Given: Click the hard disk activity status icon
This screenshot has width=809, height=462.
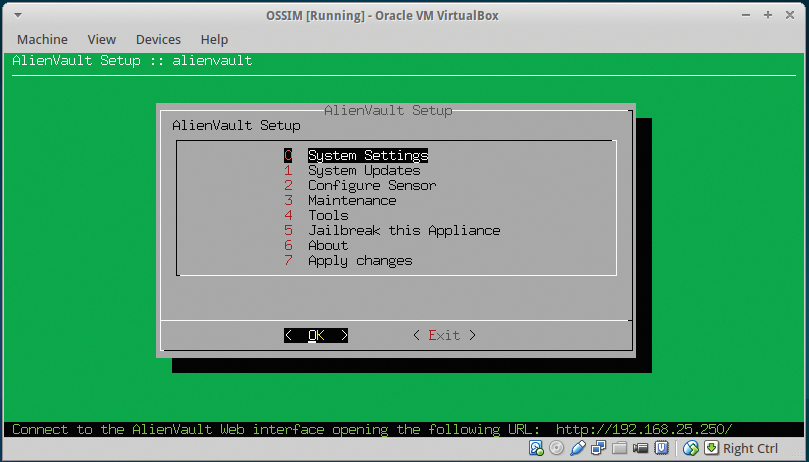Looking at the screenshot, I should 537,448.
